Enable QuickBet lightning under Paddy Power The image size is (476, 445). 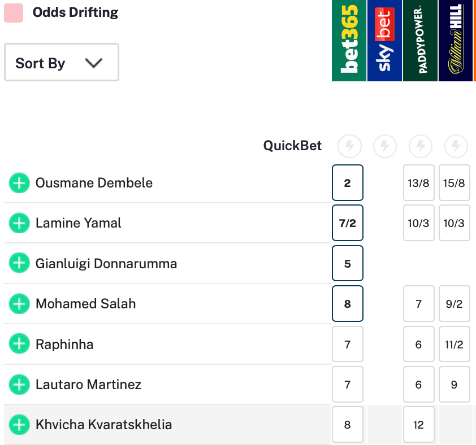420,146
